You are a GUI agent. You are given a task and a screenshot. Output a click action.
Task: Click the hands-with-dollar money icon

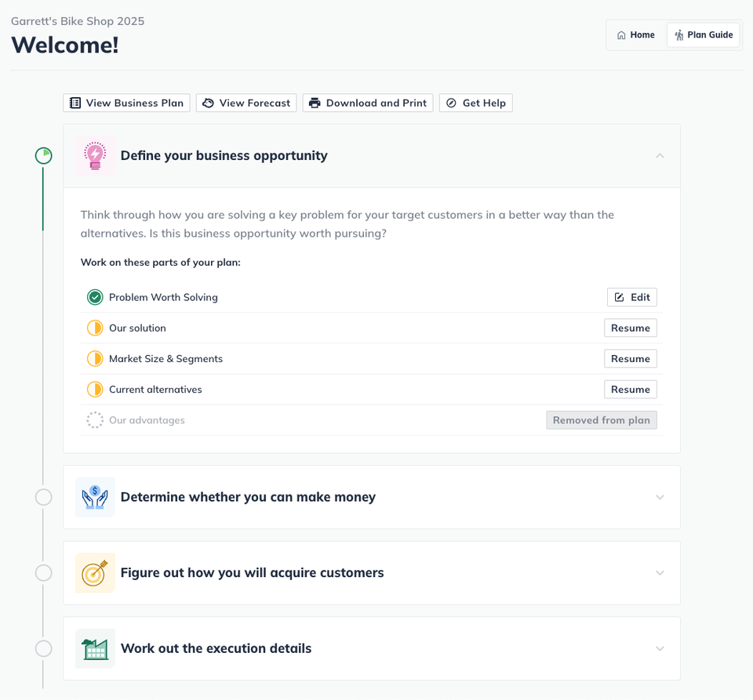tap(95, 497)
